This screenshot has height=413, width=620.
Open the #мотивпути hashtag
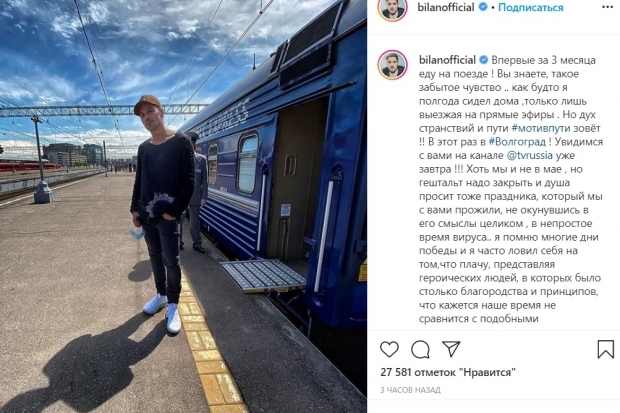541,128
